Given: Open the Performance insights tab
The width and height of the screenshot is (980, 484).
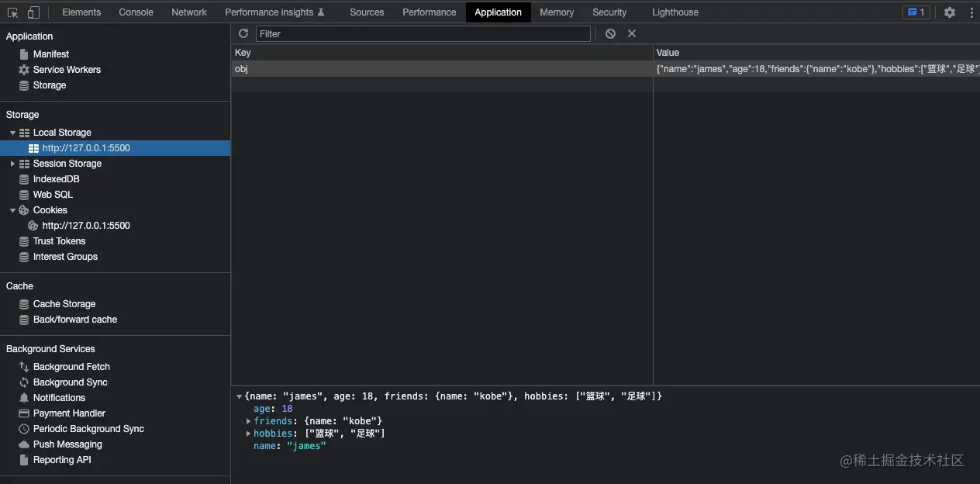Looking at the screenshot, I should [x=275, y=12].
